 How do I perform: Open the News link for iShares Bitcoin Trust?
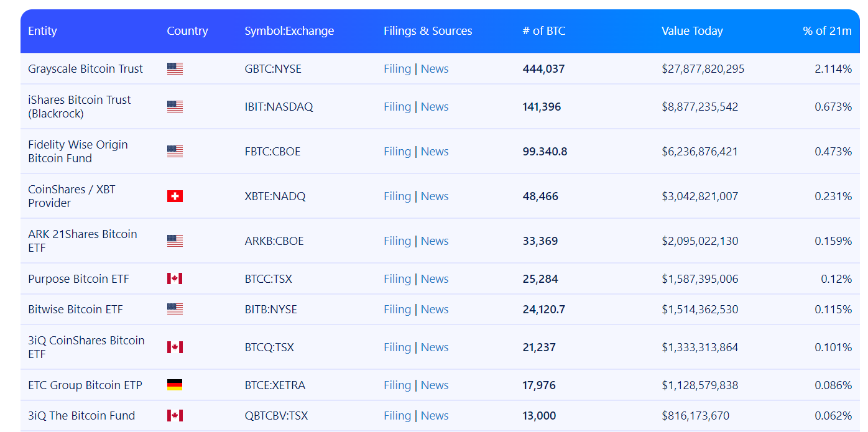pos(435,107)
